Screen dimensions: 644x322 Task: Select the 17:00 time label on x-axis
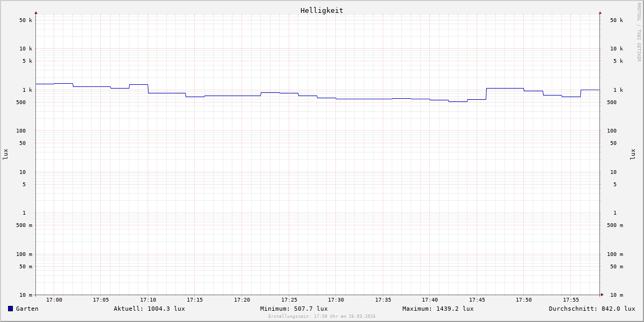click(54, 300)
